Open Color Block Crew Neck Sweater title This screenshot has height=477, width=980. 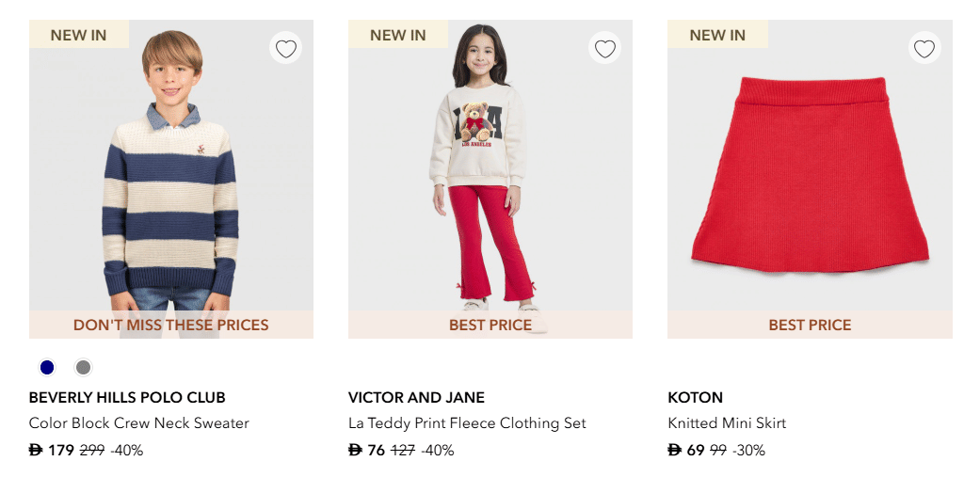138,423
